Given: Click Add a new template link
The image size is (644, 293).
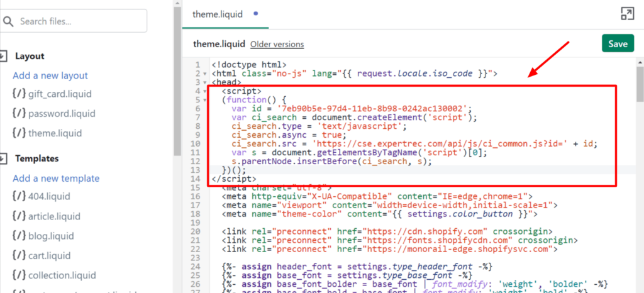Looking at the screenshot, I should tap(56, 178).
